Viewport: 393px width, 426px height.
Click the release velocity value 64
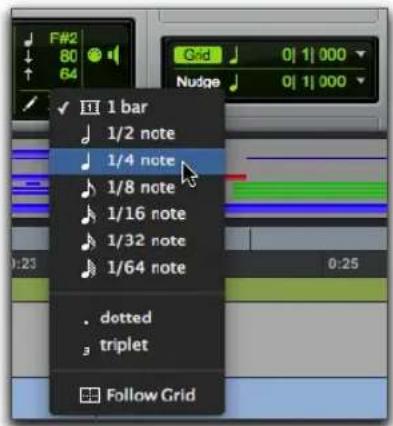[x=68, y=74]
